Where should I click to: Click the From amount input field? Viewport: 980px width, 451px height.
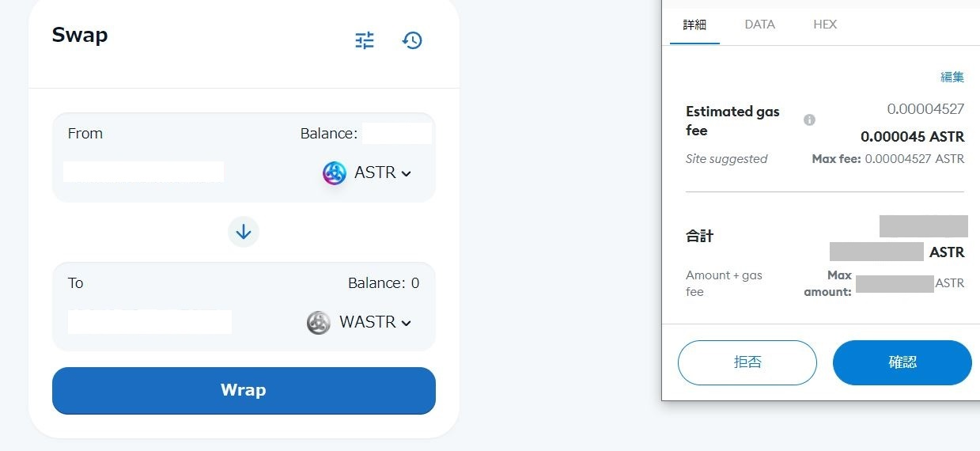(143, 172)
